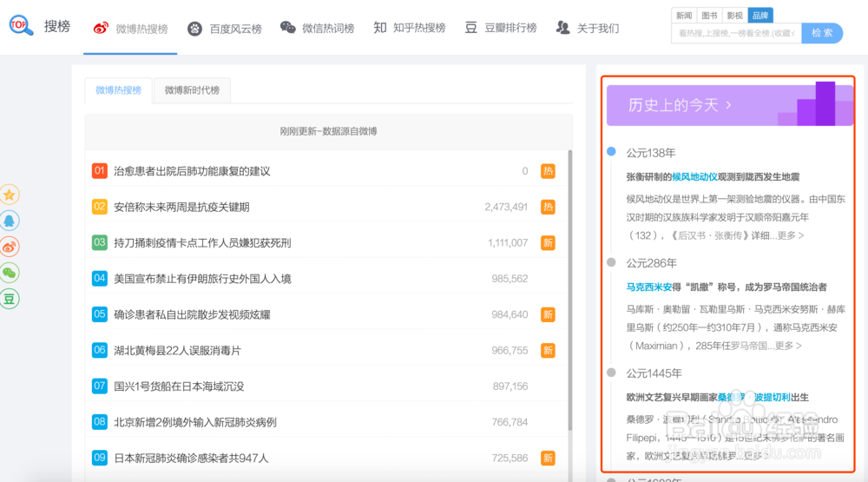Open 百度风云榜 navigation item

click(x=224, y=29)
